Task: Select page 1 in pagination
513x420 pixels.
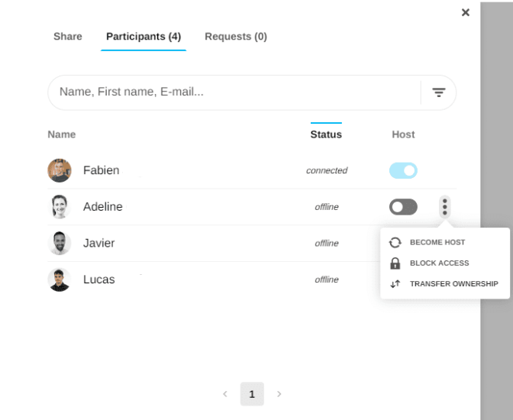Action: point(252,394)
